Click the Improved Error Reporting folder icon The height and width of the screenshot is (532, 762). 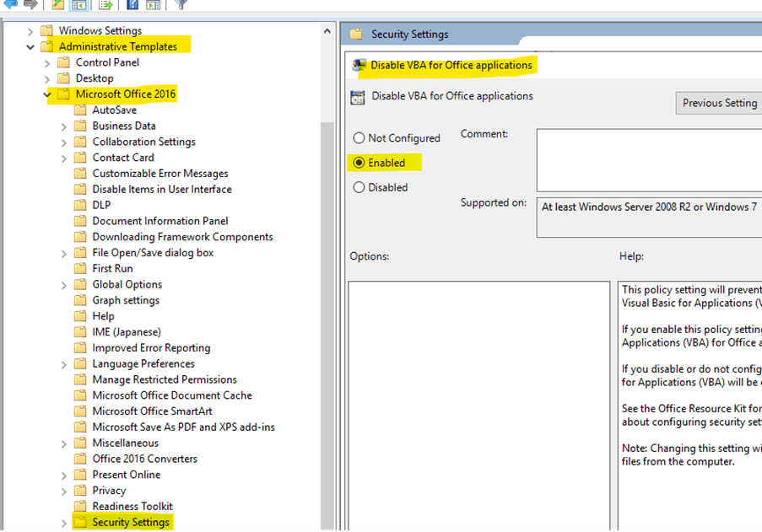tap(80, 348)
